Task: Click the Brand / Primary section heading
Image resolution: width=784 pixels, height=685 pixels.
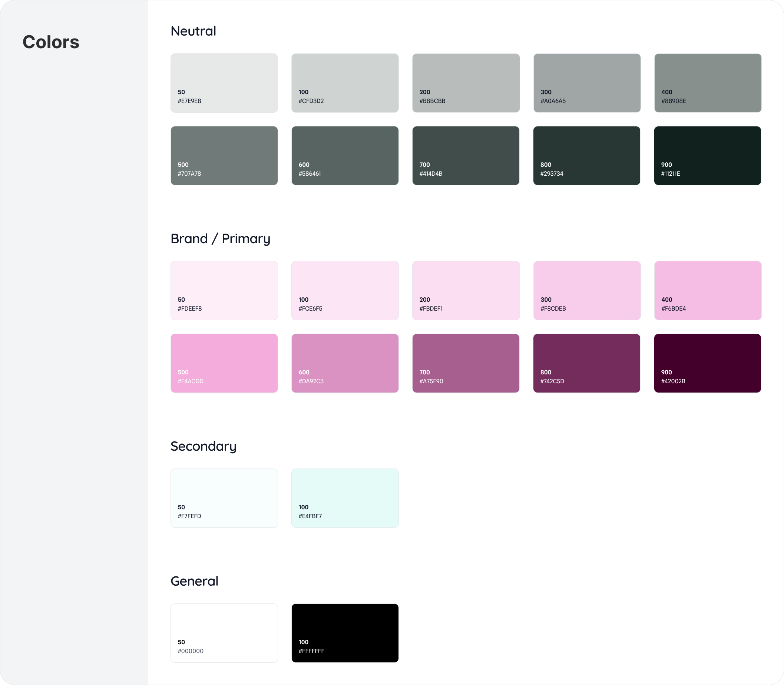Action: 220,239
